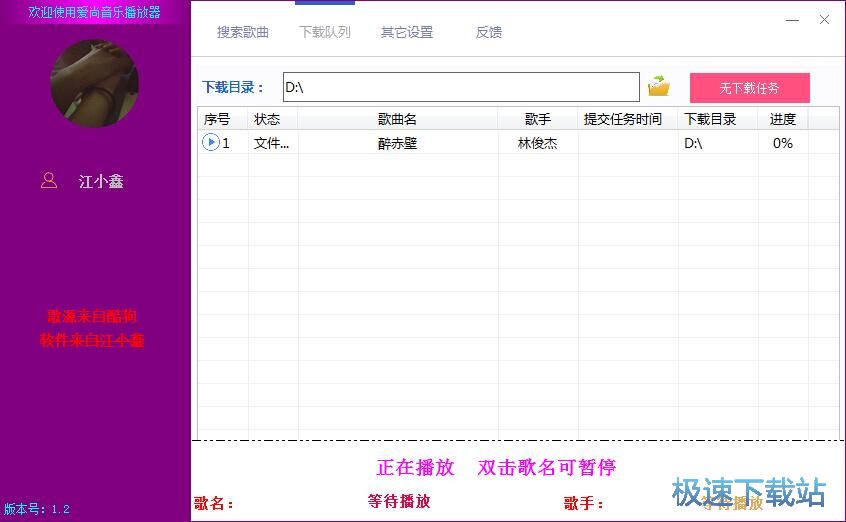This screenshot has height=522, width=846.
Task: Click the 提交任务时间 column header
Action: point(627,119)
